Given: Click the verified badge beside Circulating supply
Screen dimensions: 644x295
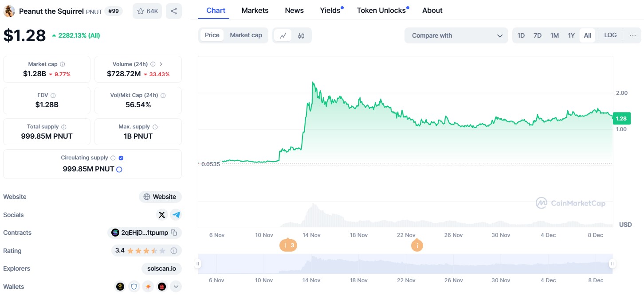Looking at the screenshot, I should tap(121, 158).
